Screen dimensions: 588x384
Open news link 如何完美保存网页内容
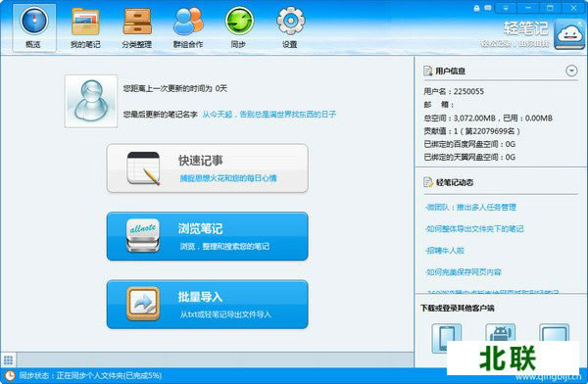click(464, 272)
